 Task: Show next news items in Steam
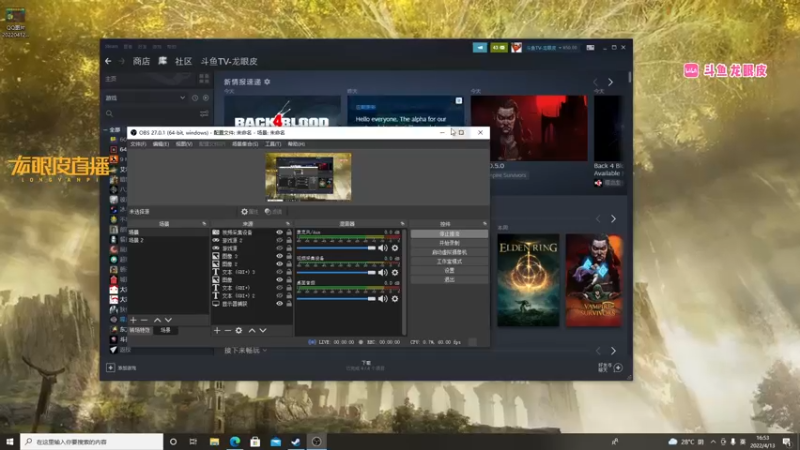610,82
